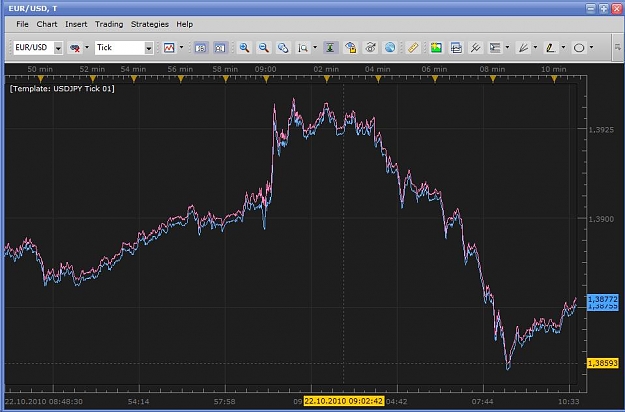625x412 pixels.
Task: Click the 09:00 time marker triangle
Action: 266,79
